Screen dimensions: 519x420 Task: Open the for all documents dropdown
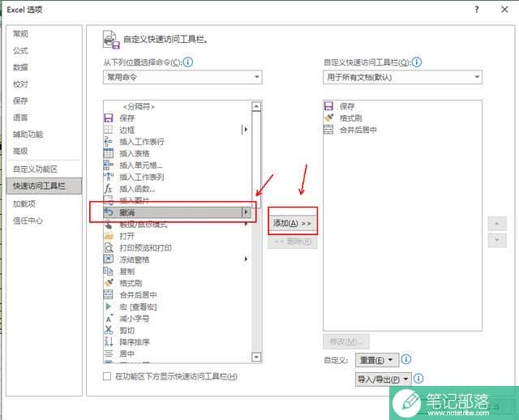coord(402,77)
